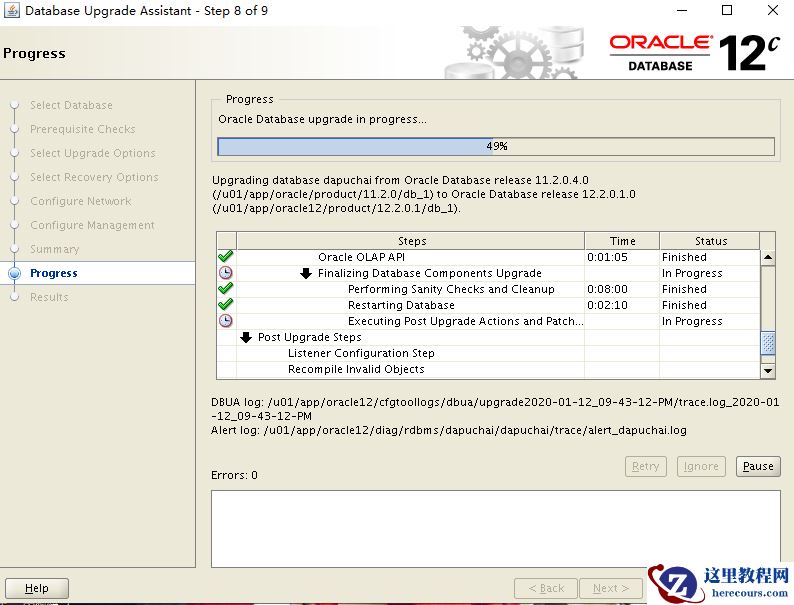Click the Errors: 0 label
Screen dimensions: 794x605
(x=234, y=475)
